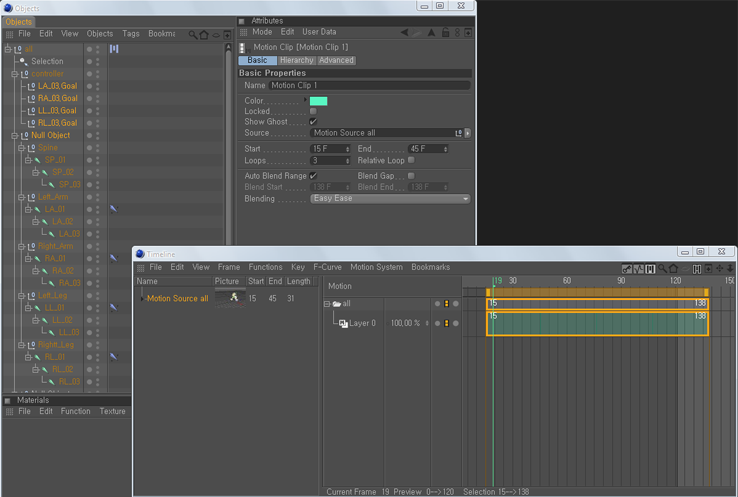Collapse the 'all' object tree node

8,49
